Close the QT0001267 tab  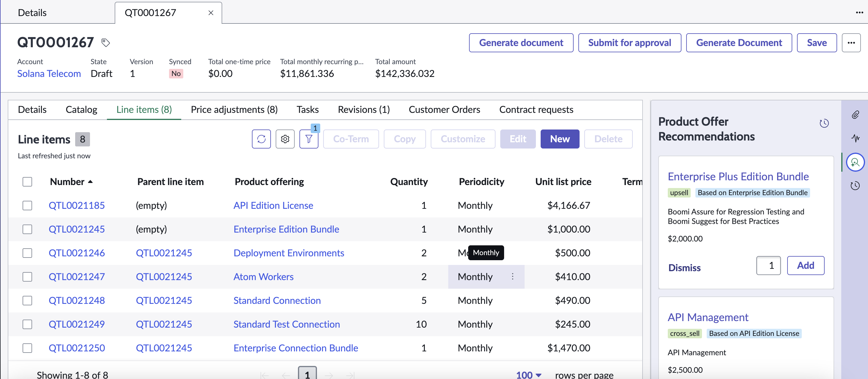coord(211,13)
